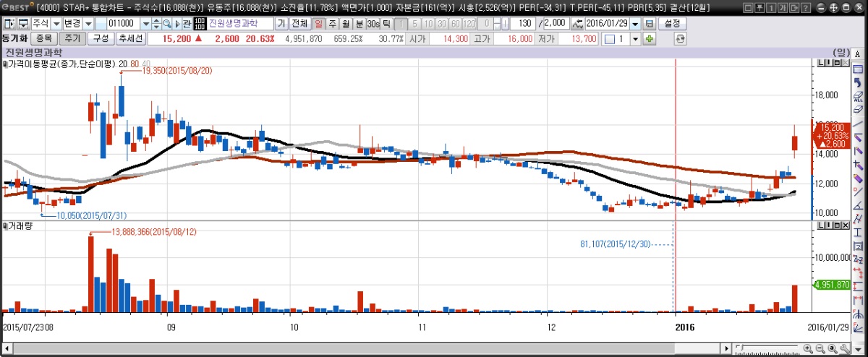Switch chart to weekly (주) period
Screen dimensions: 868x357
333,23
